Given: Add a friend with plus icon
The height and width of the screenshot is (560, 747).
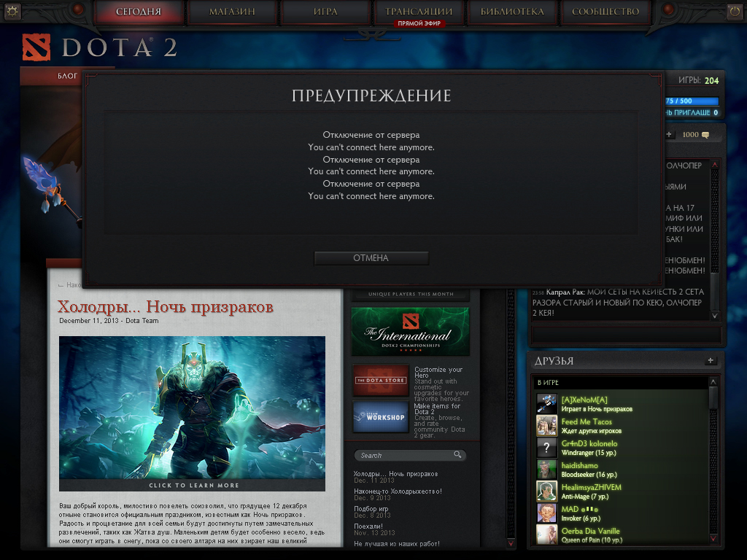Looking at the screenshot, I should click(711, 360).
